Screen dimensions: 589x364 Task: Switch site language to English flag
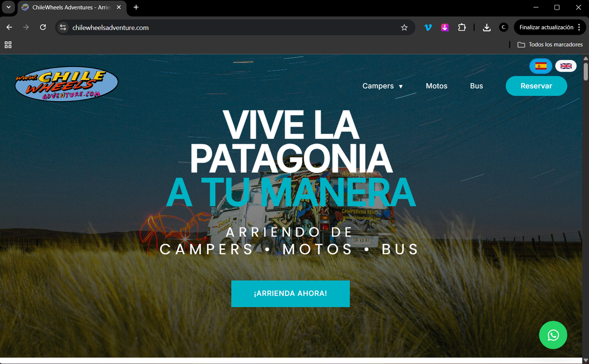point(566,66)
